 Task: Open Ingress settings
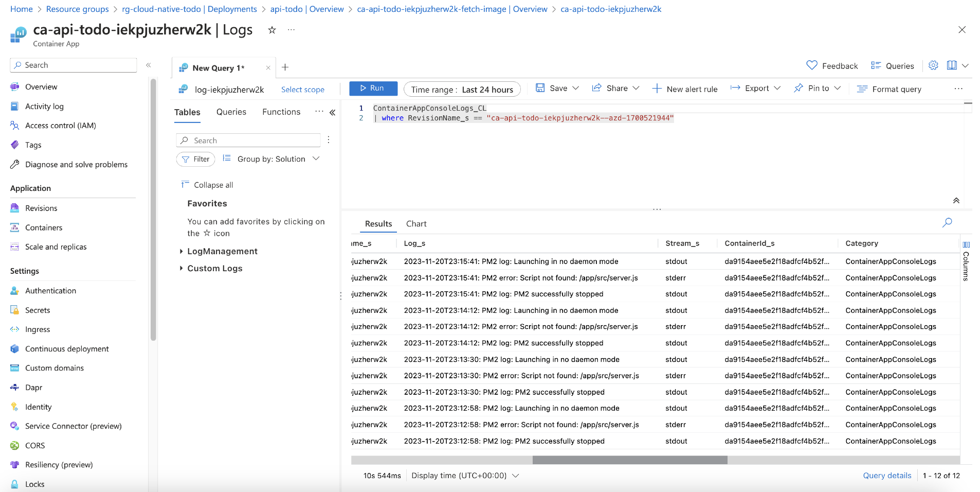pos(38,329)
